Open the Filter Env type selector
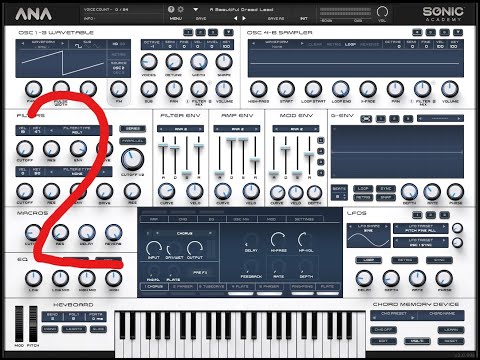 pos(181,129)
